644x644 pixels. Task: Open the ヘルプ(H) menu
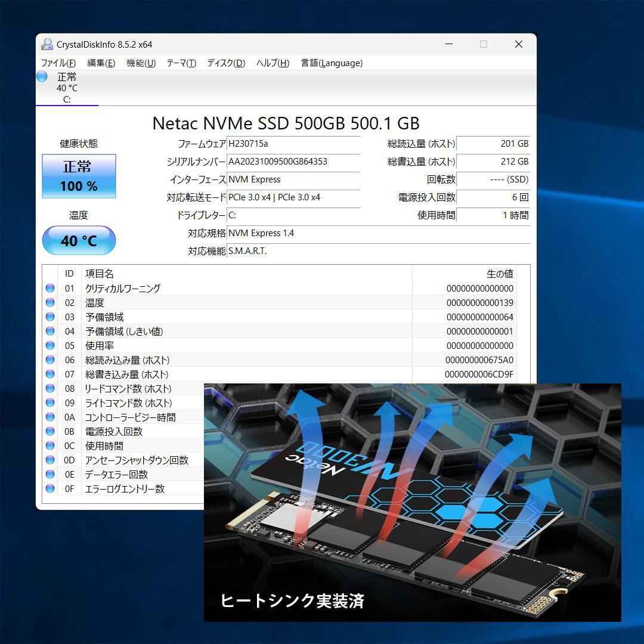[272, 63]
